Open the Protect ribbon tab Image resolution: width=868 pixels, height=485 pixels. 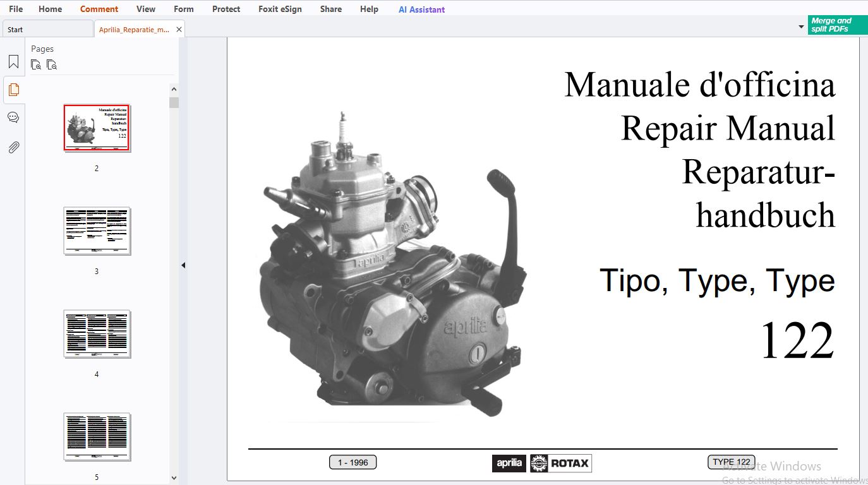click(226, 9)
